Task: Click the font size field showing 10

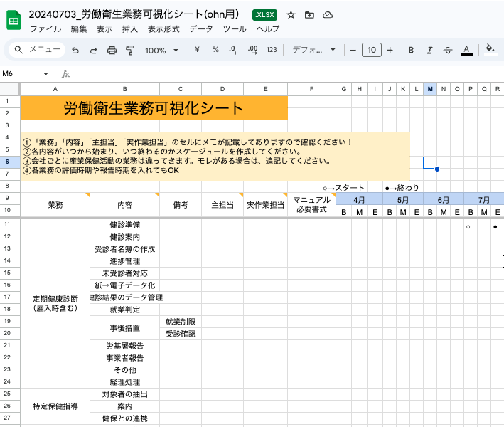Action: 372,50
